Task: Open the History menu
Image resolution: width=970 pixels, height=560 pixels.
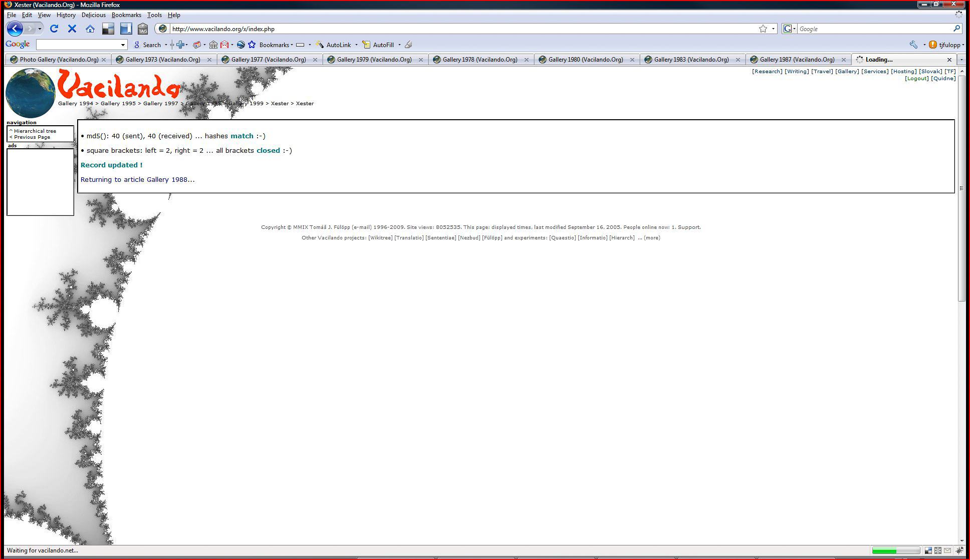Action: click(x=66, y=15)
